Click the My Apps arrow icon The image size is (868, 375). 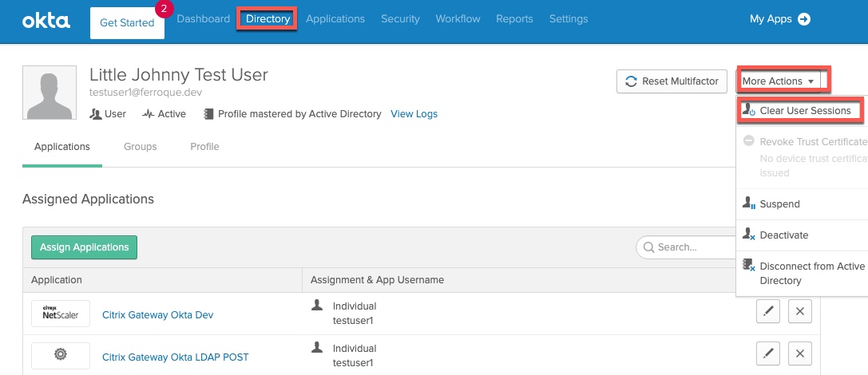pyautogui.click(x=804, y=19)
